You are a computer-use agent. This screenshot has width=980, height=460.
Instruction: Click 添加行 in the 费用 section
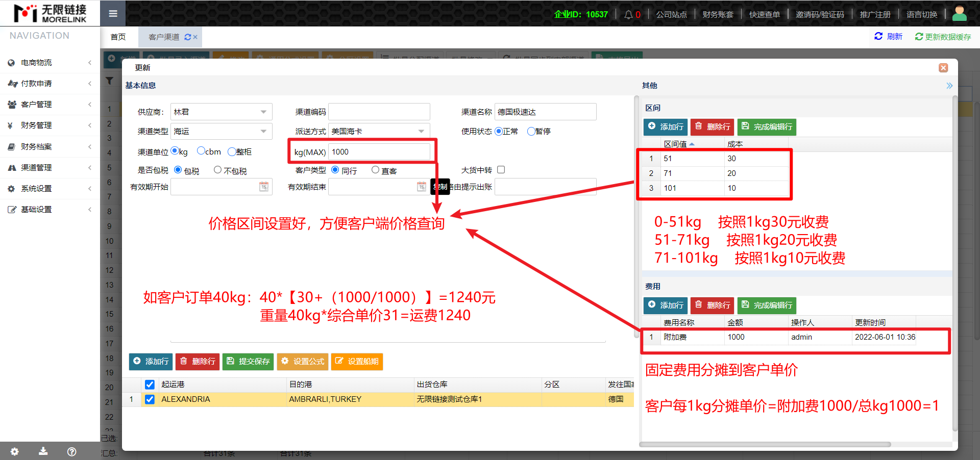[x=666, y=305]
